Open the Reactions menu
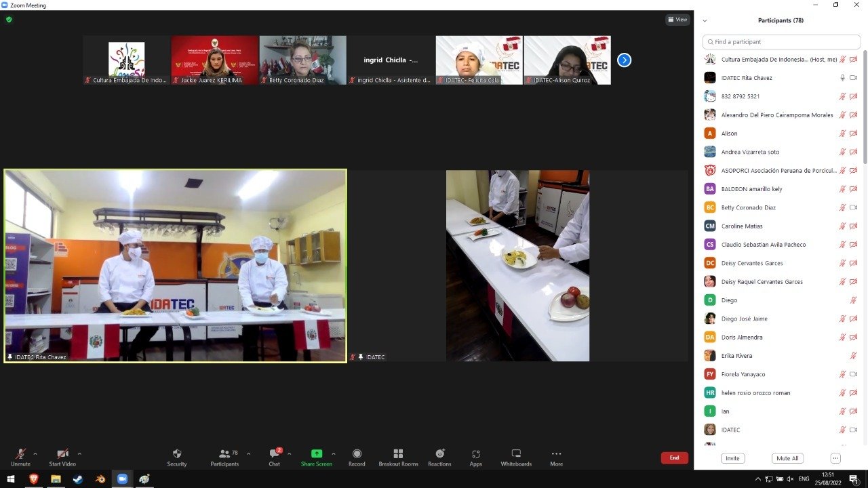Viewport: 868px width, 488px height. [x=439, y=454]
